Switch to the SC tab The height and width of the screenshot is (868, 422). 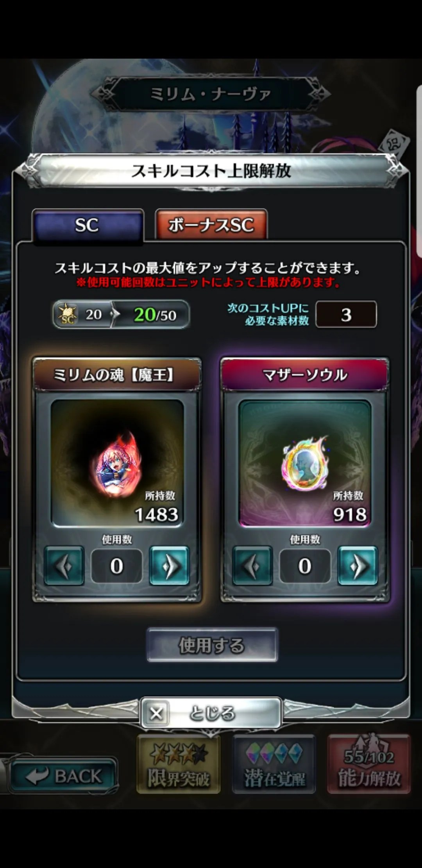[88, 225]
